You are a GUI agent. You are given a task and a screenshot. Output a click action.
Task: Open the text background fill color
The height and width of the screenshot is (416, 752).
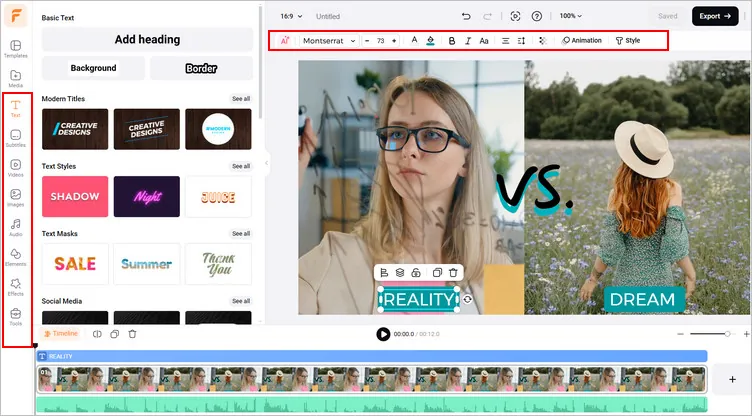[430, 41]
